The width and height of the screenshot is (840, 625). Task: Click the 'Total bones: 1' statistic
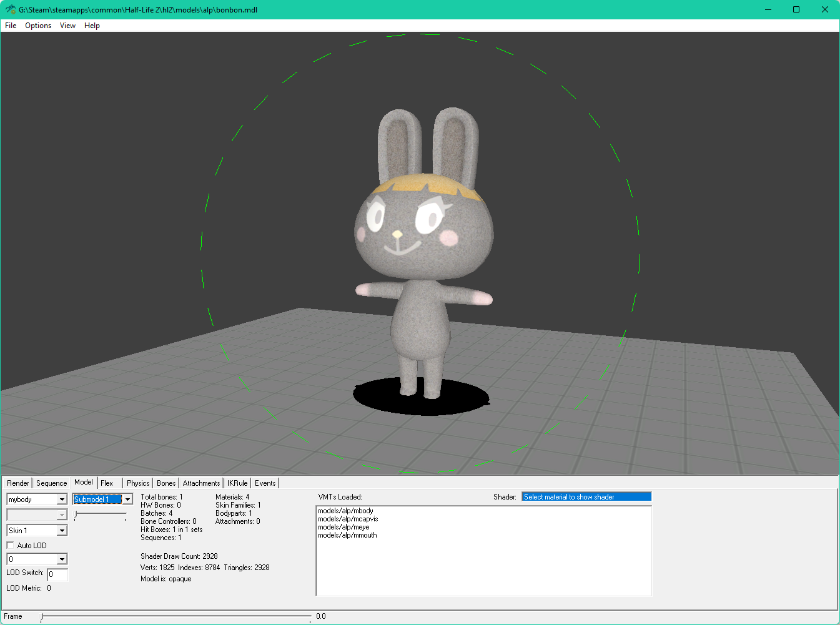coord(162,497)
